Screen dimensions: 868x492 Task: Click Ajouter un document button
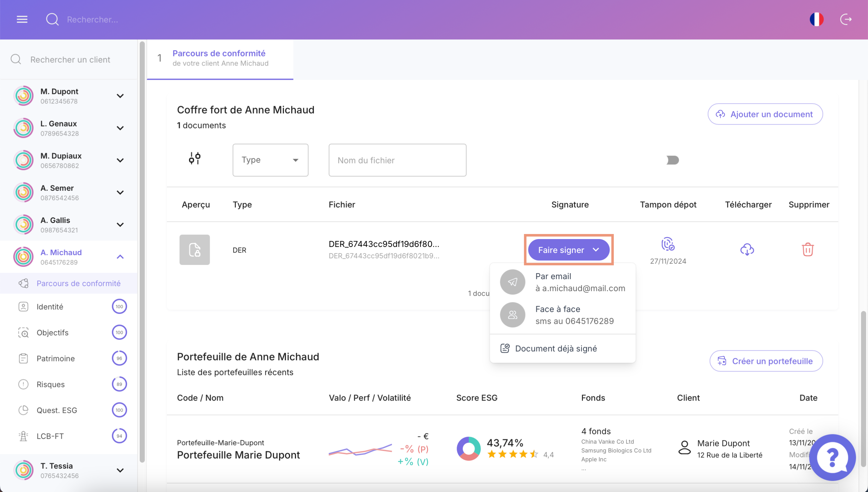pyautogui.click(x=765, y=114)
